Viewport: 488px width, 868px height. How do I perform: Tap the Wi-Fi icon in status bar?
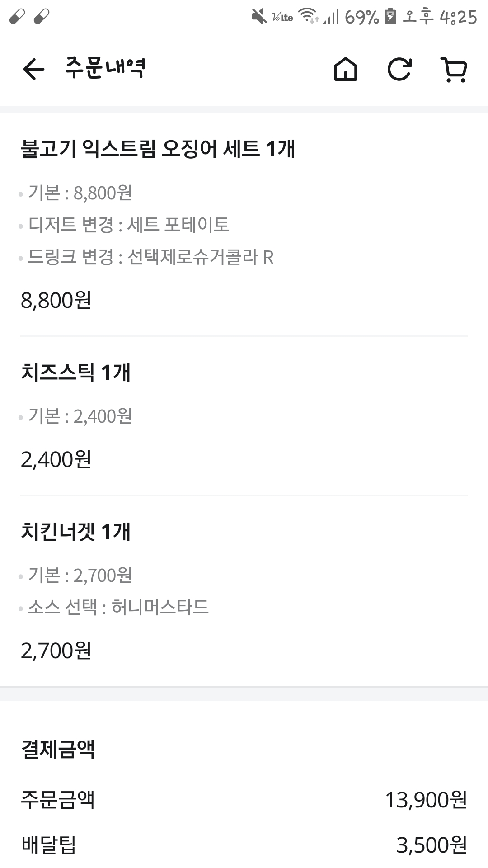click(309, 16)
